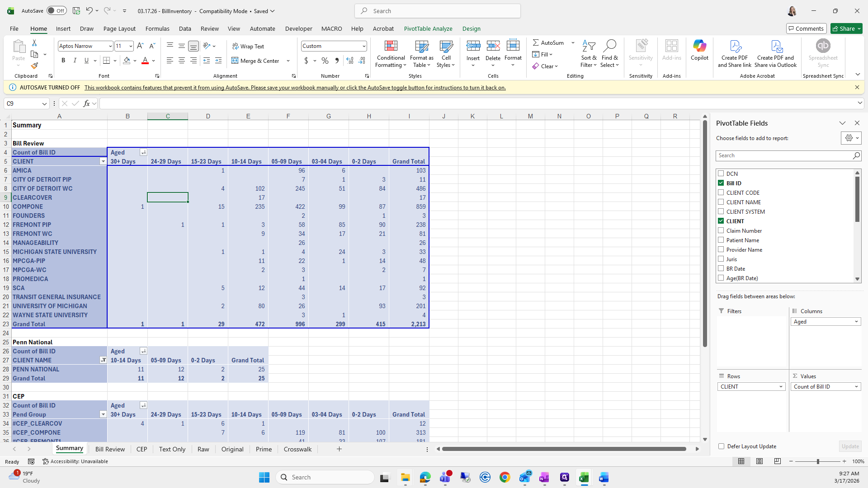Apply the fill color bucket swatch
Image resolution: width=868 pixels, height=488 pixels.
coord(127,61)
